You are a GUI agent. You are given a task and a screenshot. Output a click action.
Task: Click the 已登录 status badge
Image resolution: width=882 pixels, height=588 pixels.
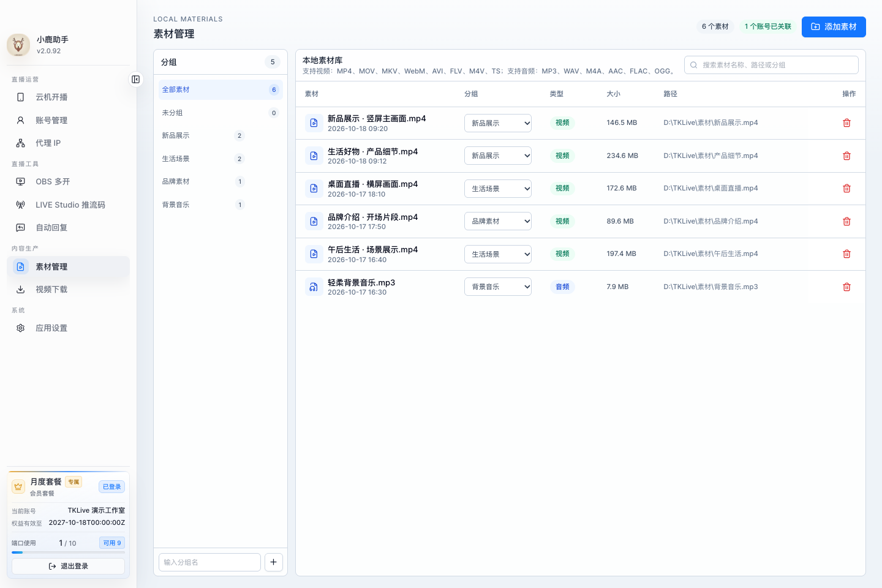tap(112, 487)
